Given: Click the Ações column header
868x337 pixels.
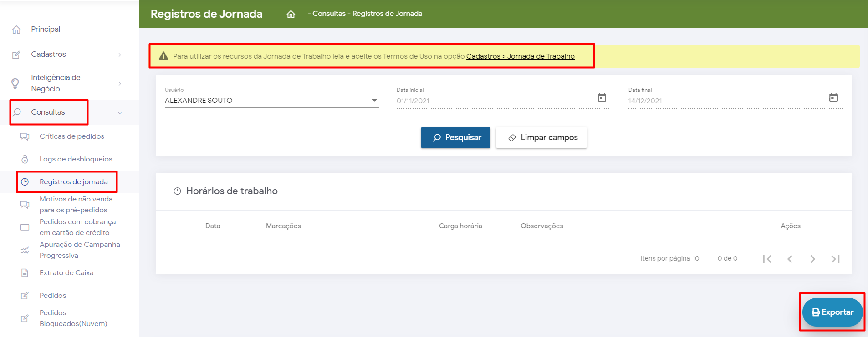Looking at the screenshot, I should pyautogui.click(x=791, y=226).
